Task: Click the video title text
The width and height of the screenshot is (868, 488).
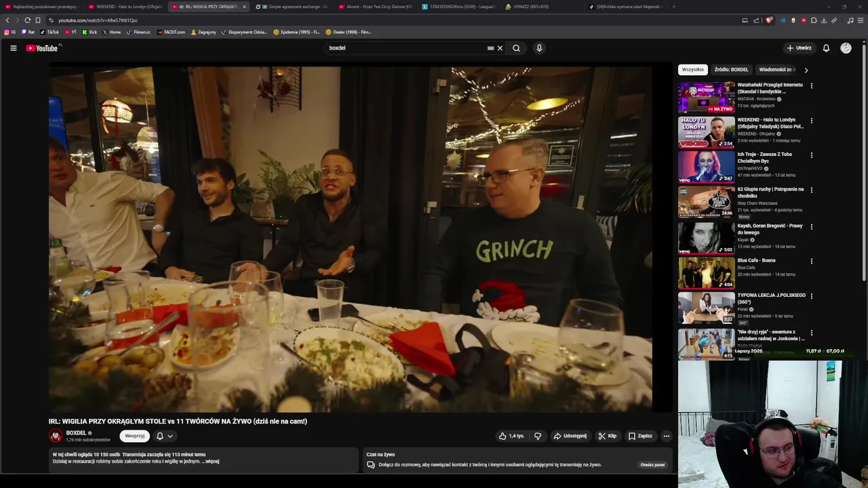Action: [x=178, y=422]
